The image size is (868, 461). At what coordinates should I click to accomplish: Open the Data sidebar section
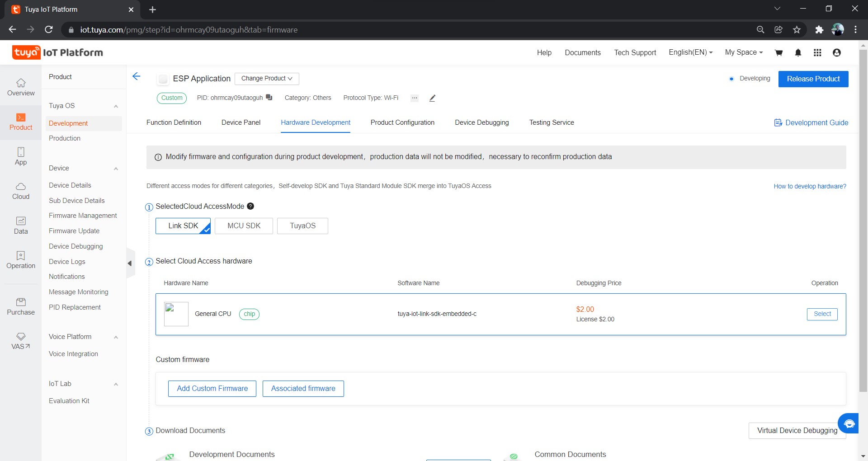tap(21, 226)
